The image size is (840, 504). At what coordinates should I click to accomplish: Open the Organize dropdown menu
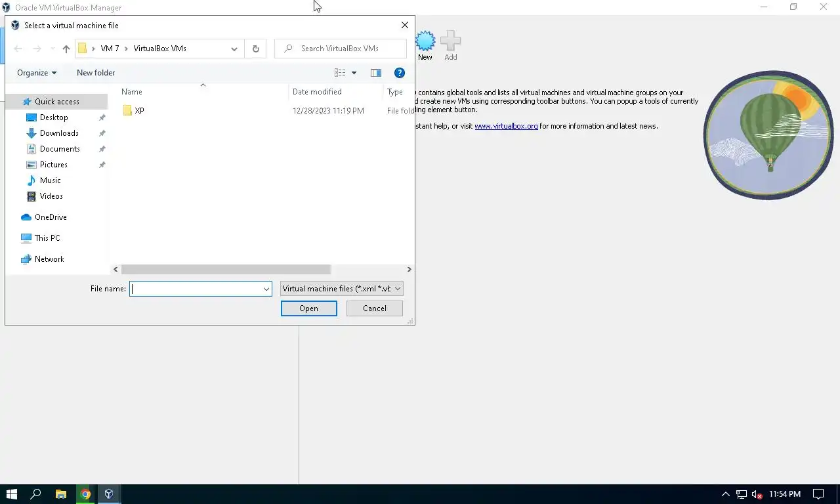pos(37,73)
